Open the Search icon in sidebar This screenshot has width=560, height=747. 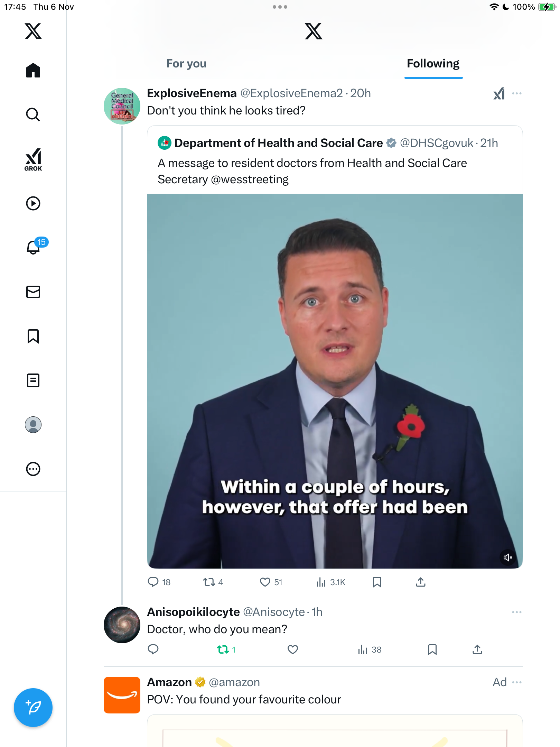click(x=33, y=114)
